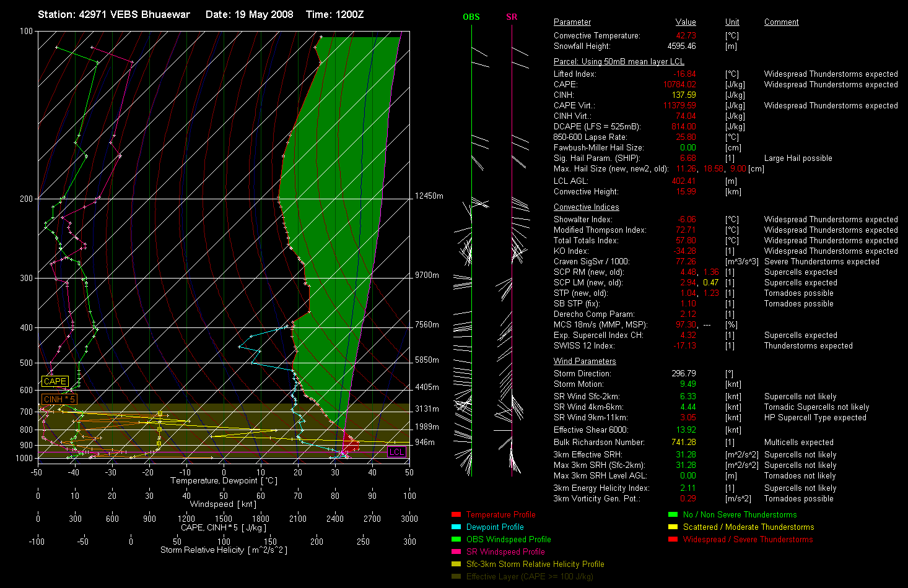Click the red Widespread / Severe Thunderstorms swatch
The image size is (908, 588).
click(x=673, y=539)
